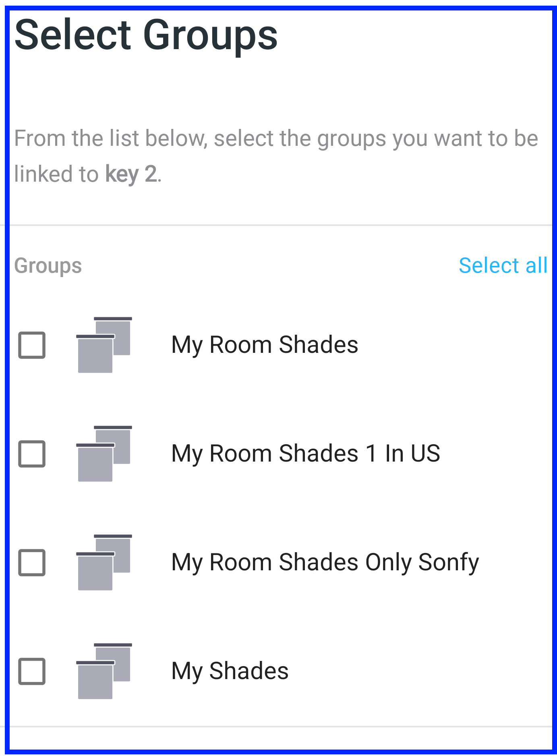Click the Select all link

503,265
